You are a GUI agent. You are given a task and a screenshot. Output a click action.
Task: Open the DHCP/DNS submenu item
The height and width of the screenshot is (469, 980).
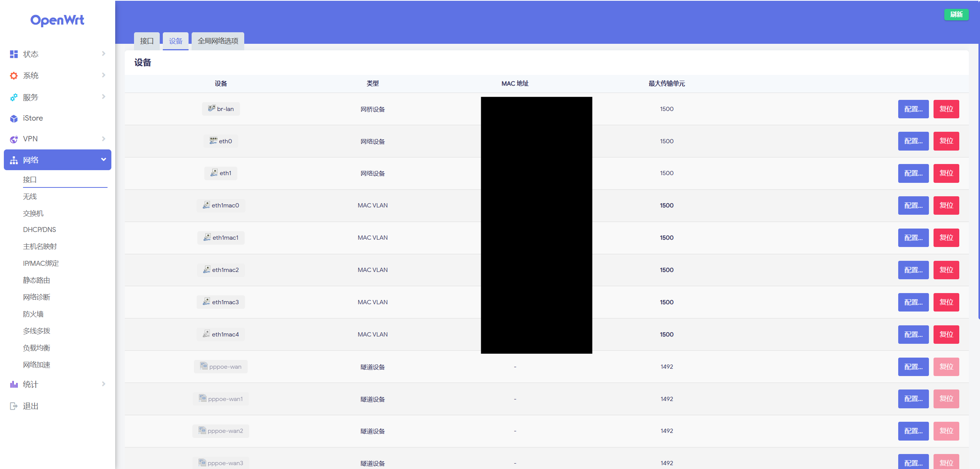coord(39,229)
